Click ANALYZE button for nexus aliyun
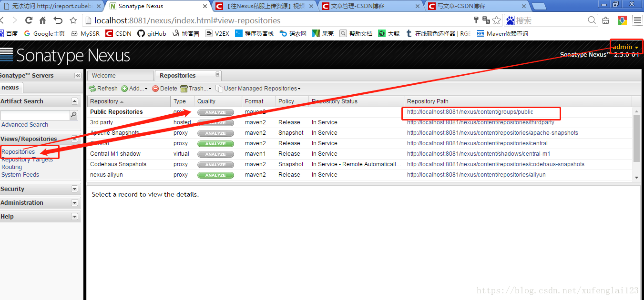Screen dimensions: 644x300 (x=215, y=175)
